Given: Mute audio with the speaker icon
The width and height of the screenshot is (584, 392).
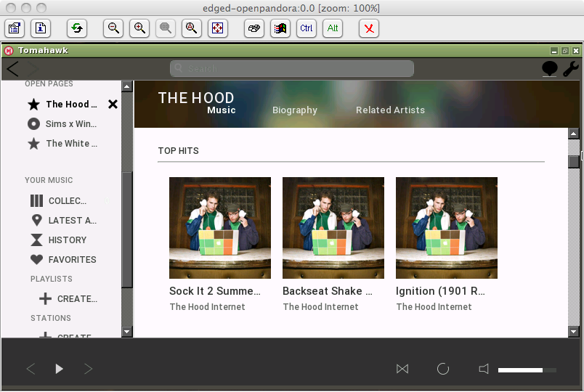Looking at the screenshot, I should click(484, 369).
